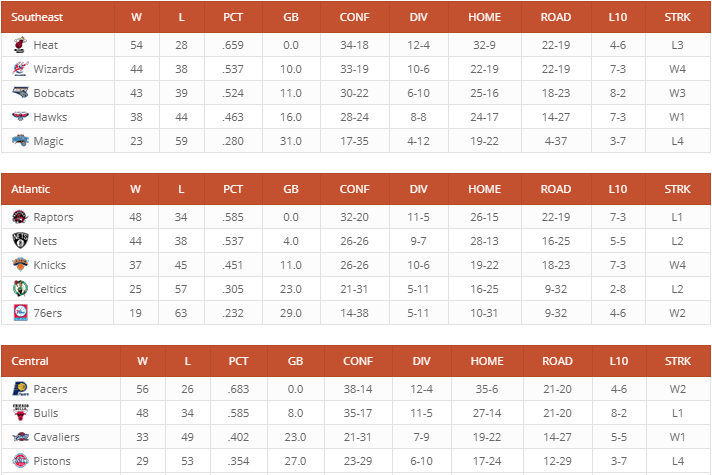Click the Pacers team logo

20,389
